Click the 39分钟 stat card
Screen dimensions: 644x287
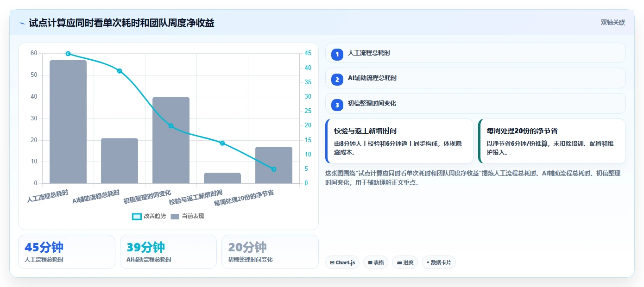tap(168, 252)
